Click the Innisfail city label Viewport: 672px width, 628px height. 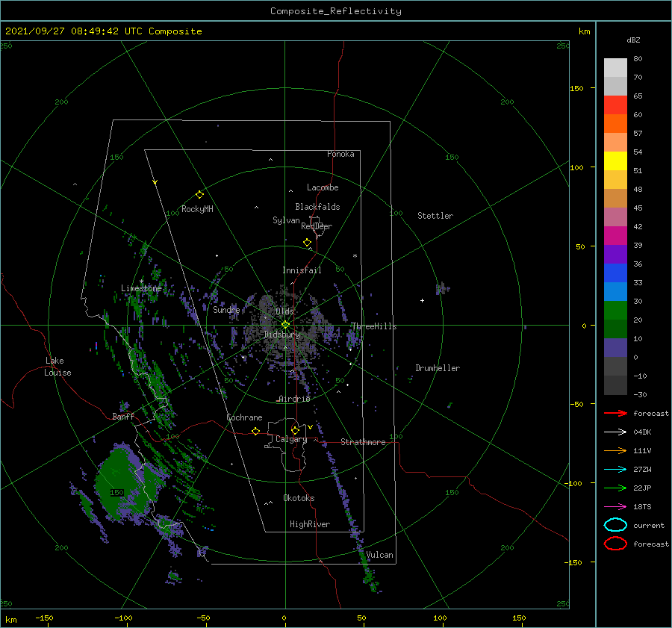click(302, 270)
